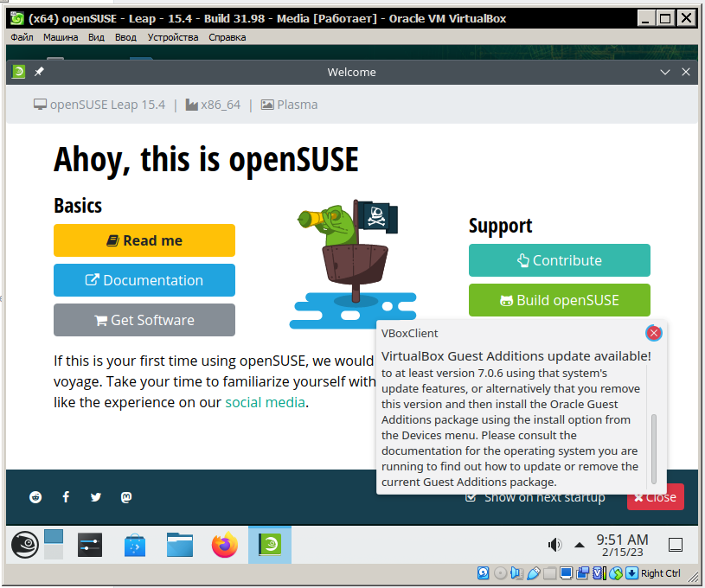Open the Documentation button
Image resolution: width=705 pixels, height=588 pixels.
144,280
